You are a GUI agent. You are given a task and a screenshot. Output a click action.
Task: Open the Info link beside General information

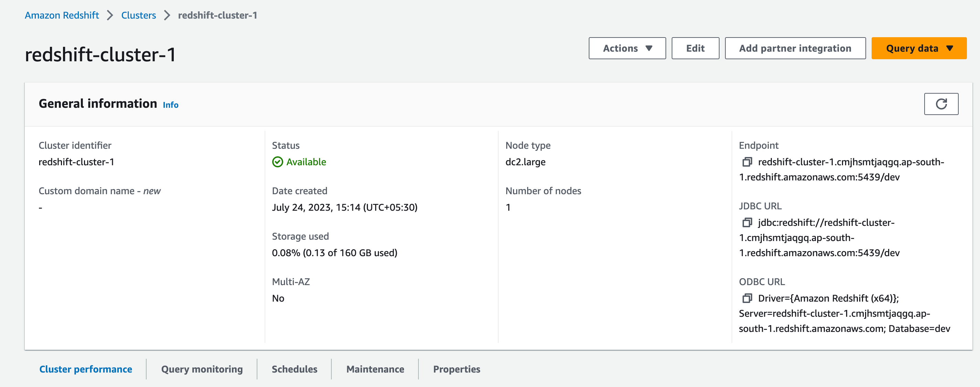tap(170, 105)
